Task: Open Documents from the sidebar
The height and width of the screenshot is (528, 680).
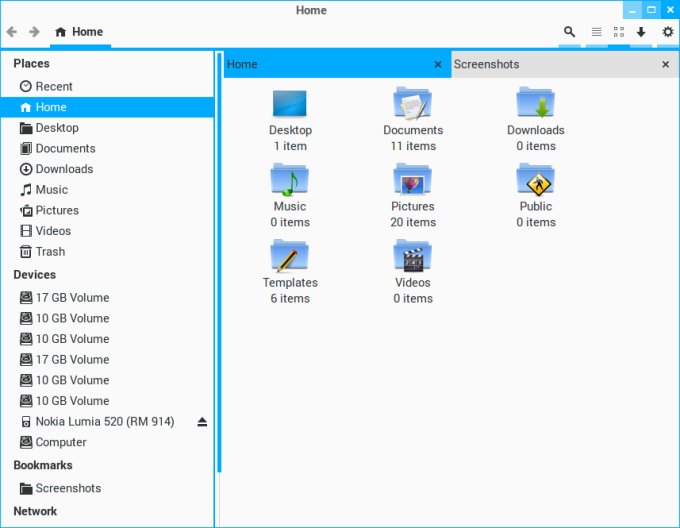Action: 107,148
